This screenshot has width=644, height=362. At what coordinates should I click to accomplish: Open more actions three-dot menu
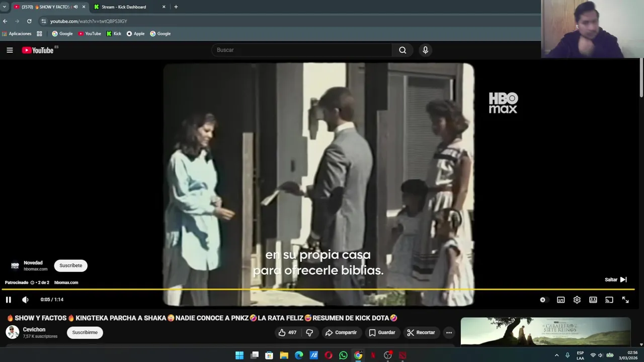coord(449,332)
